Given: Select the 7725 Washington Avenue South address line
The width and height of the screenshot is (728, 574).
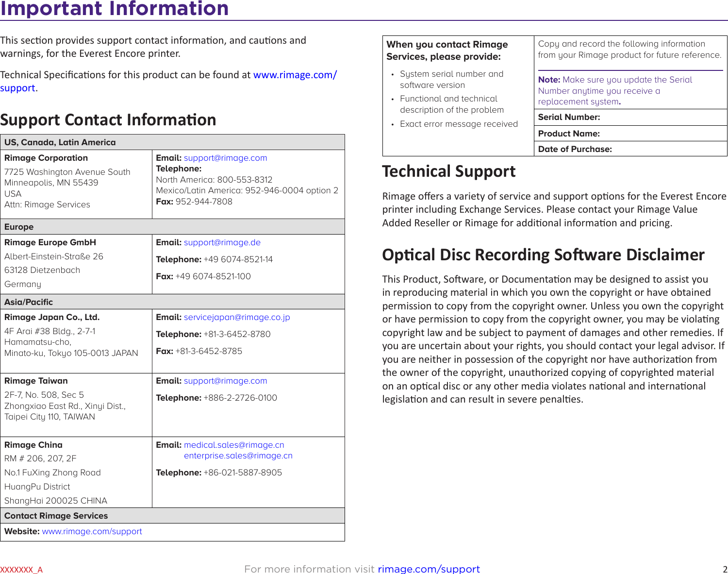Looking at the screenshot, I should point(67,172).
